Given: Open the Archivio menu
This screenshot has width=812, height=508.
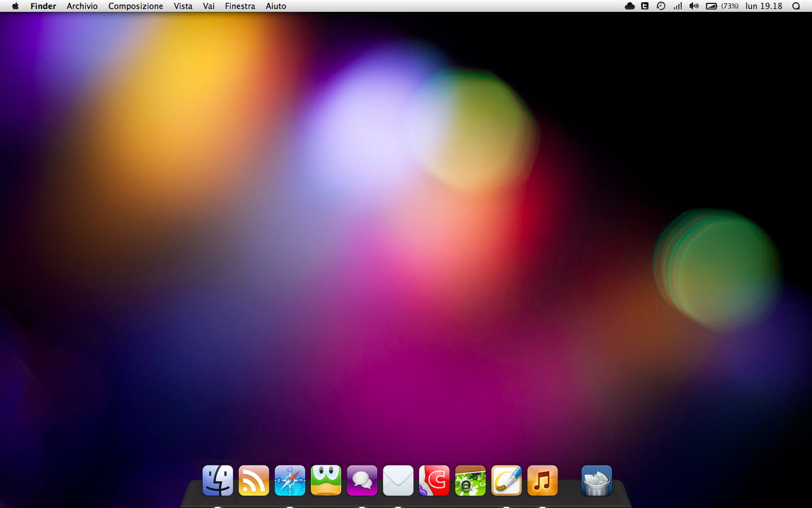Looking at the screenshot, I should (x=82, y=6).
